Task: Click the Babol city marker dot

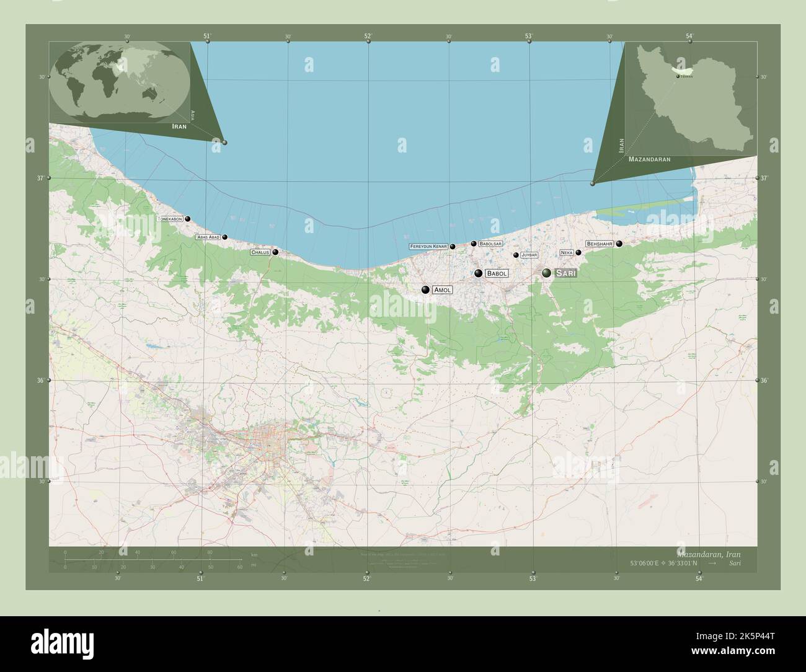Action: coord(478,273)
